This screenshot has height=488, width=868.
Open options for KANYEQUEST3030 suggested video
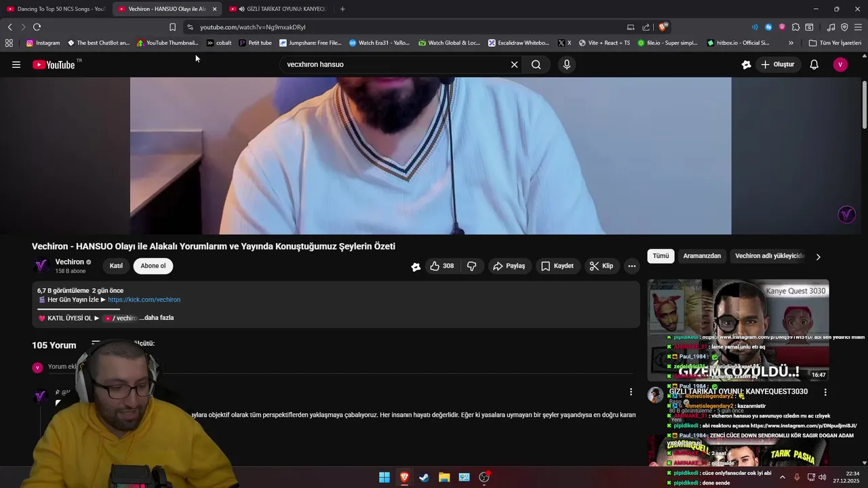pyautogui.click(x=825, y=392)
